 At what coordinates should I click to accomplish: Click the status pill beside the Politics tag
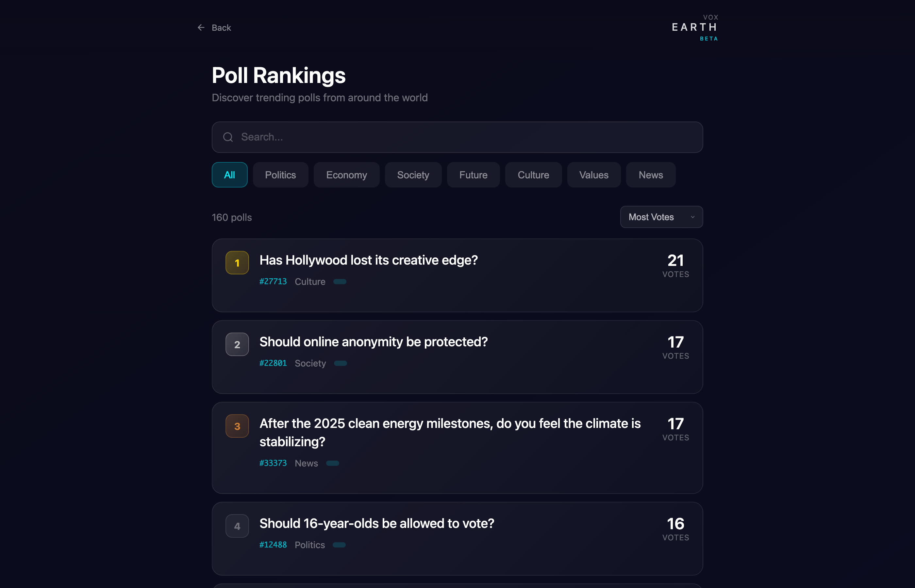pyautogui.click(x=339, y=545)
